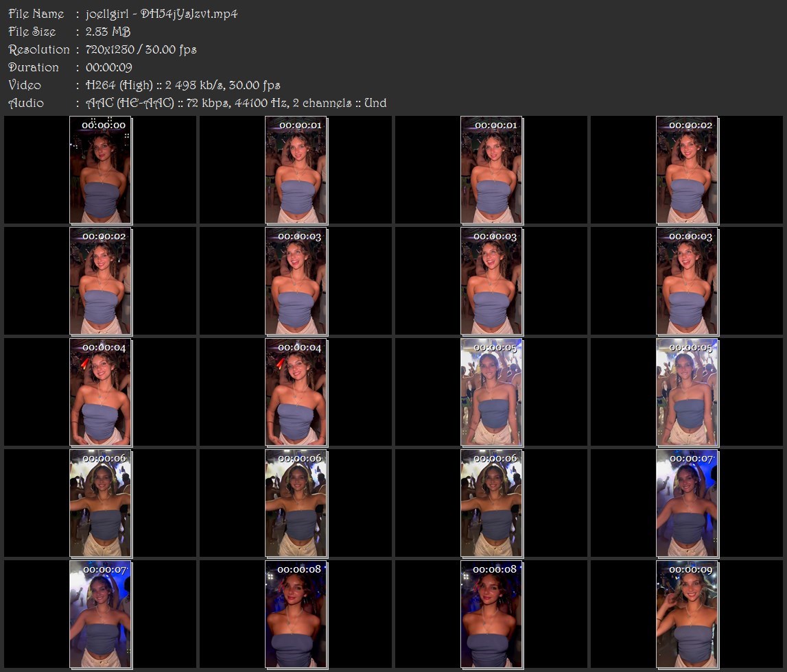The height and width of the screenshot is (672, 787).
Task: Select the right-most of the two 00:00:08 thumbnails
Action: [x=492, y=614]
